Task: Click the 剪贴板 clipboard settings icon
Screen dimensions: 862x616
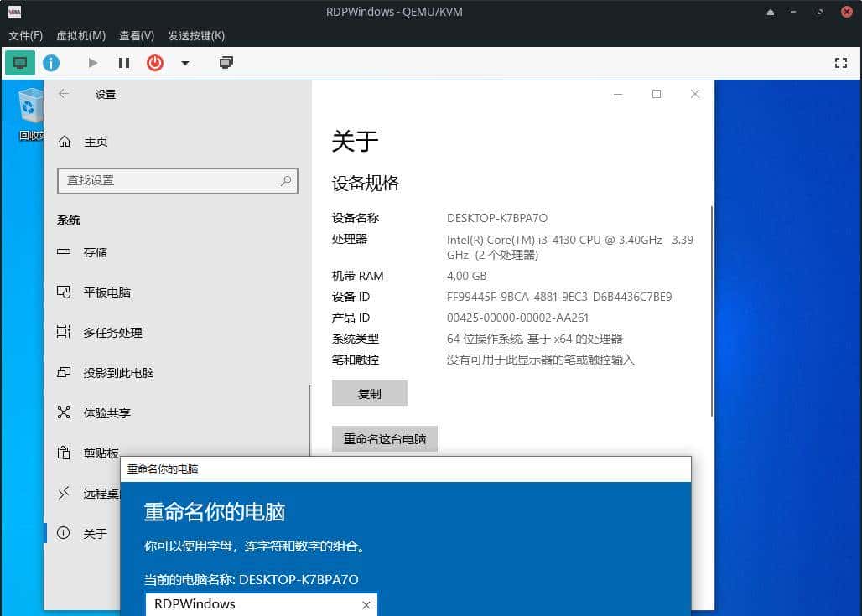Action: pyautogui.click(x=65, y=453)
